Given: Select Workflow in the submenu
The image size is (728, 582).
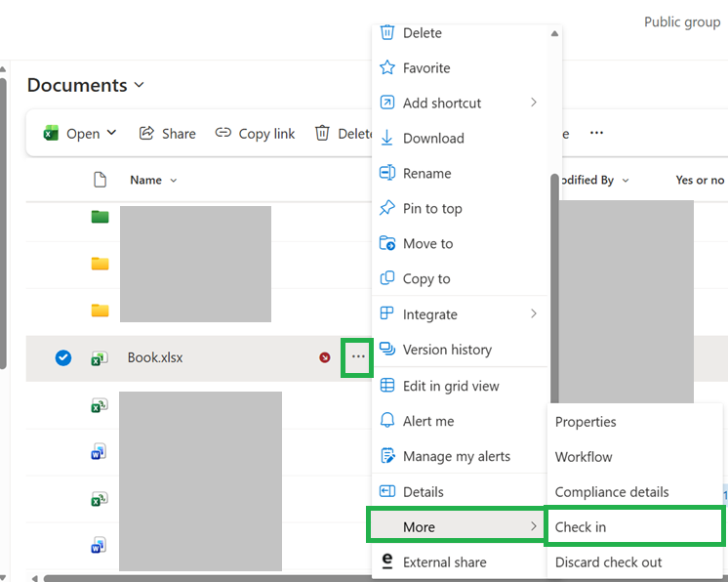Looking at the screenshot, I should tap(634, 457).
